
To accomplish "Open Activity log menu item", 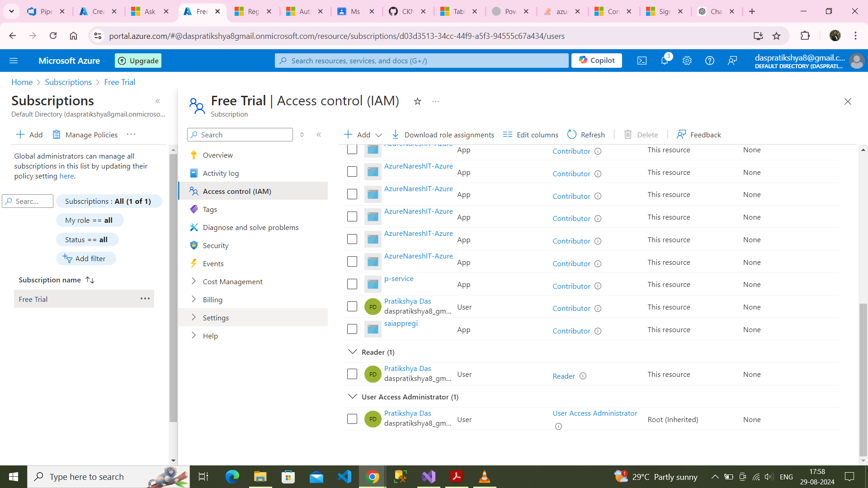I will pyautogui.click(x=253, y=173).
